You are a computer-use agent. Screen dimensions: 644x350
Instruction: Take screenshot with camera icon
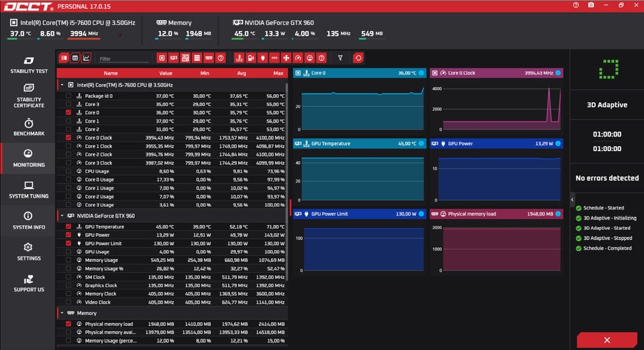coord(591,5)
